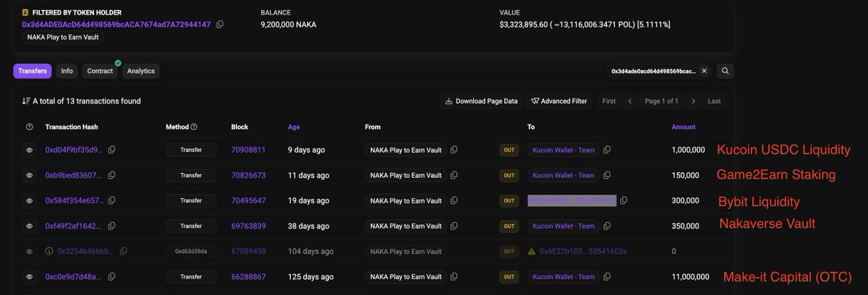Screen dimensions: 868x295
Task: Open Kucoin Wallet - Team in 150,000 row
Action: click(x=563, y=175)
